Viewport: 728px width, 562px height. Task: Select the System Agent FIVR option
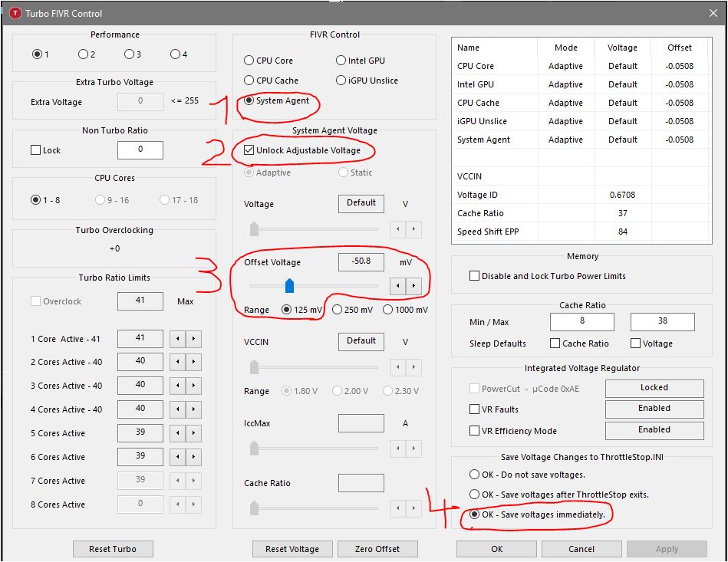click(277, 100)
